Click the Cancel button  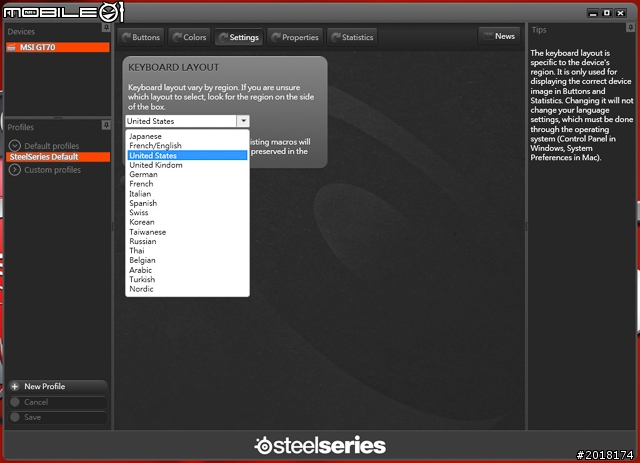[58, 402]
